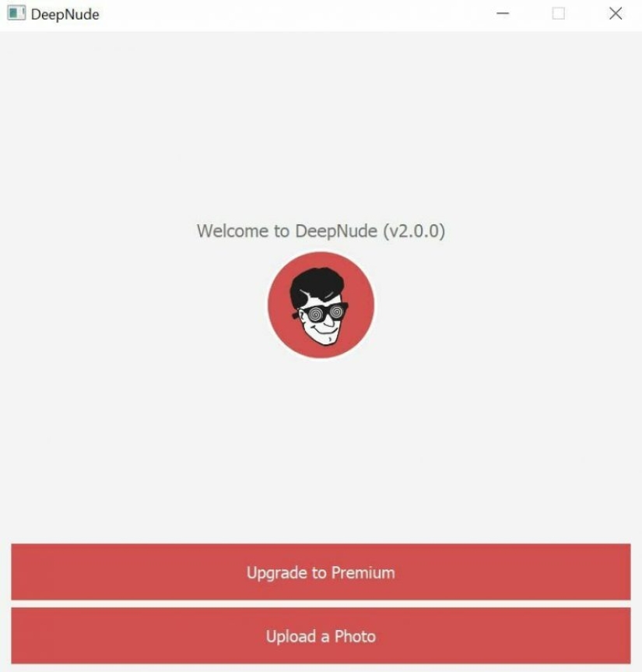Image resolution: width=642 pixels, height=672 pixels.
Task: Minimize the DeepNude window
Action: coord(503,13)
